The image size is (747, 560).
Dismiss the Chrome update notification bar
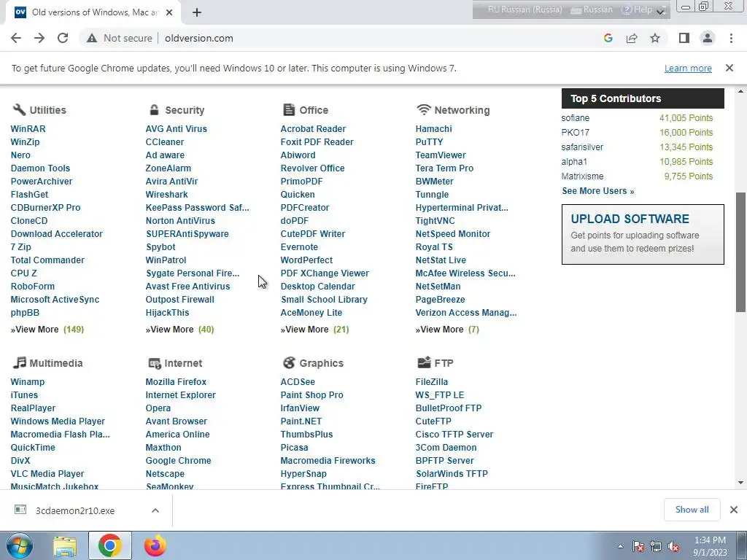729,68
